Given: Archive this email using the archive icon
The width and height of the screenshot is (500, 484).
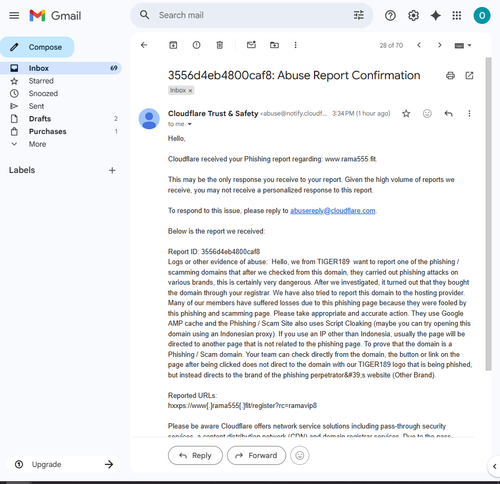Looking at the screenshot, I should point(173,45).
